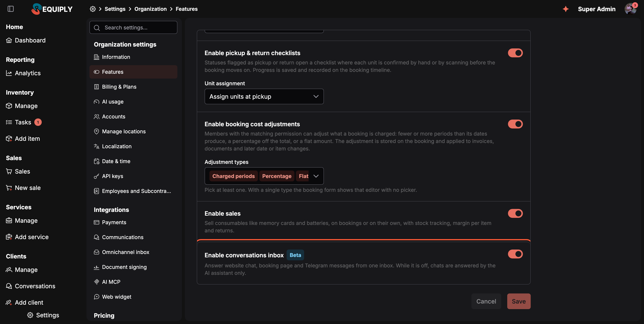This screenshot has height=324, width=644.
Task: Click the Search settings field
Action: pos(133,28)
